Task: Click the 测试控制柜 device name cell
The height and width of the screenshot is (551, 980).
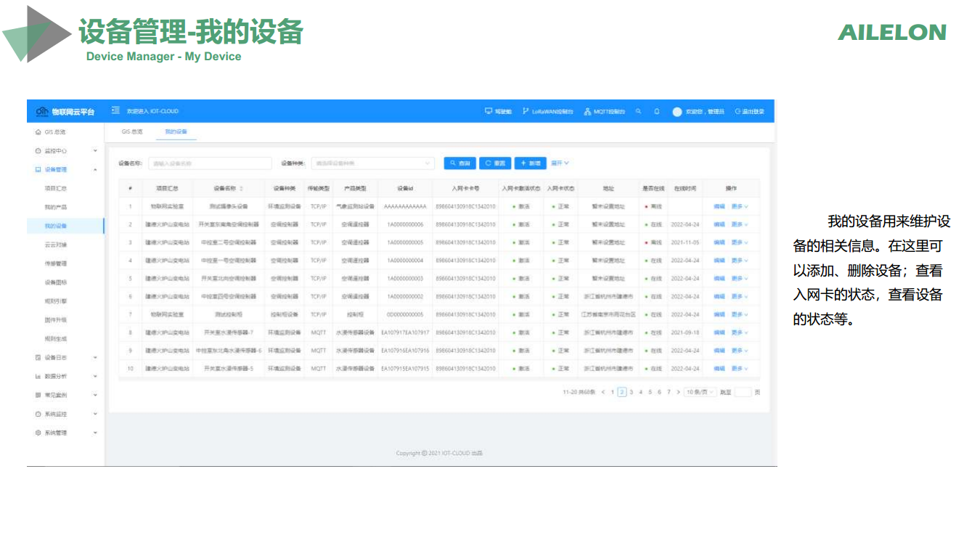Action: [228, 314]
